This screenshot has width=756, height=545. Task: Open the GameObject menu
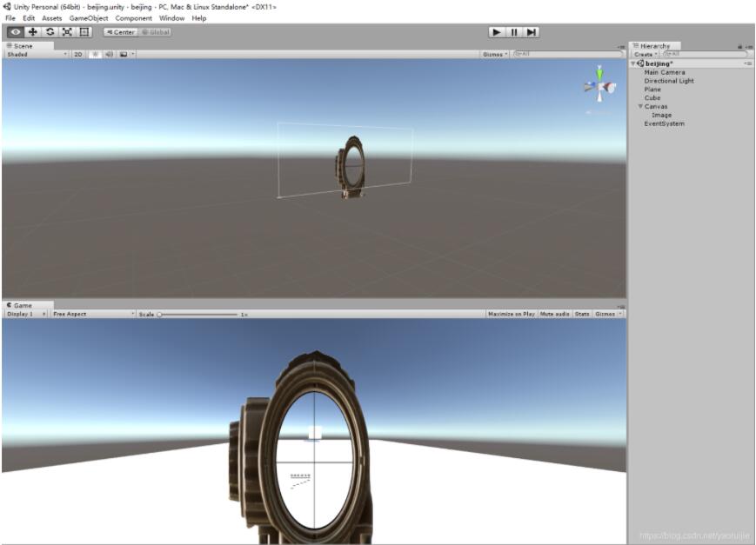tap(89, 18)
